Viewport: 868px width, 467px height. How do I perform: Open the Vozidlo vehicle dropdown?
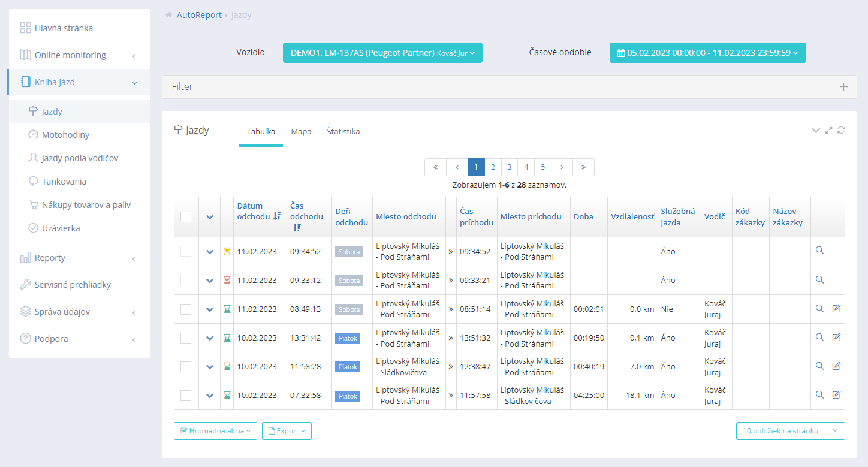[382, 53]
